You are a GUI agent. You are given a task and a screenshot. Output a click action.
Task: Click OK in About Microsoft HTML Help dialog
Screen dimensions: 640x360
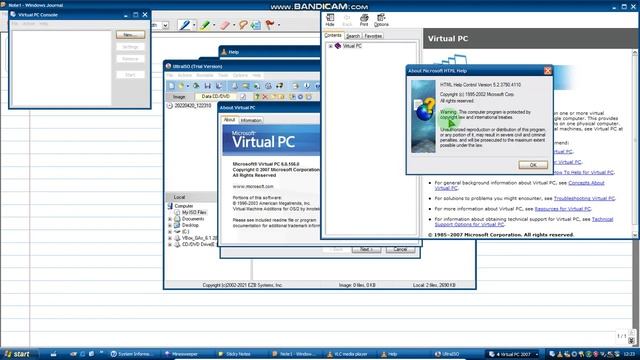click(533, 165)
